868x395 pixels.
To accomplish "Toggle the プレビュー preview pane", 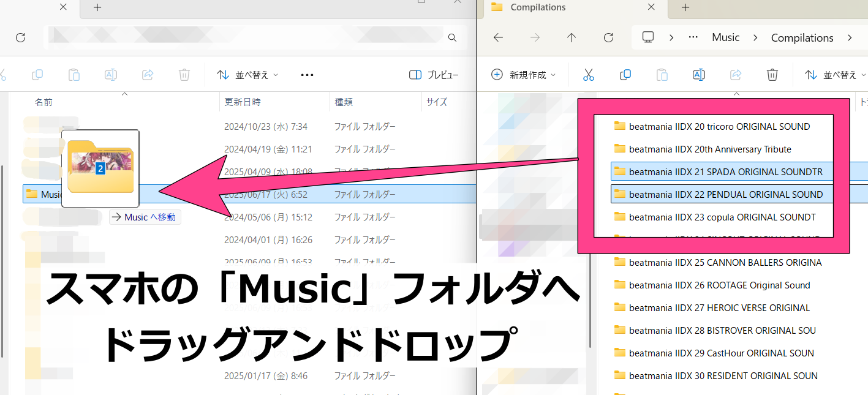I will [434, 75].
